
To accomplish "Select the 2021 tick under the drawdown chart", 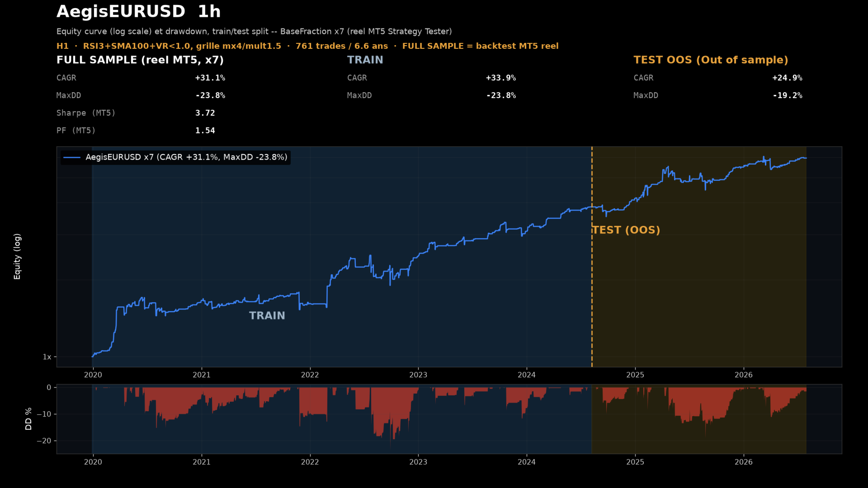I will tap(202, 462).
